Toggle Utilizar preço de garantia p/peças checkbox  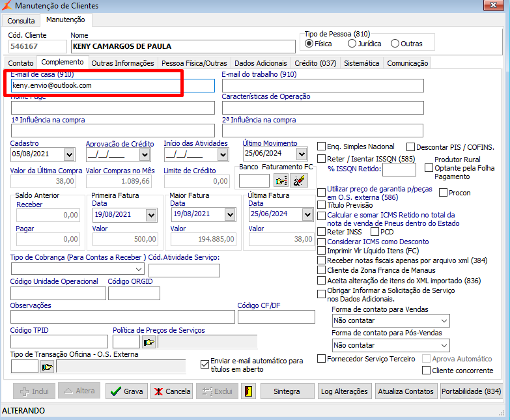tap(321, 192)
